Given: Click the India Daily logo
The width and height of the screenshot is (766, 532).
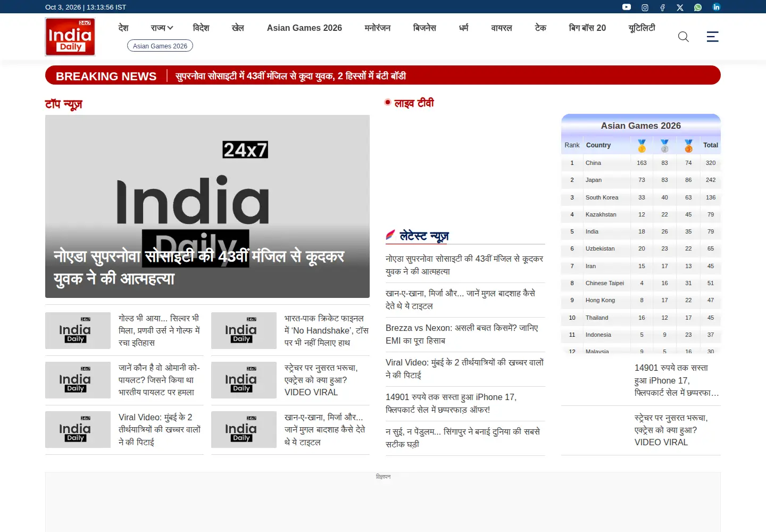Looking at the screenshot, I should click(x=70, y=37).
